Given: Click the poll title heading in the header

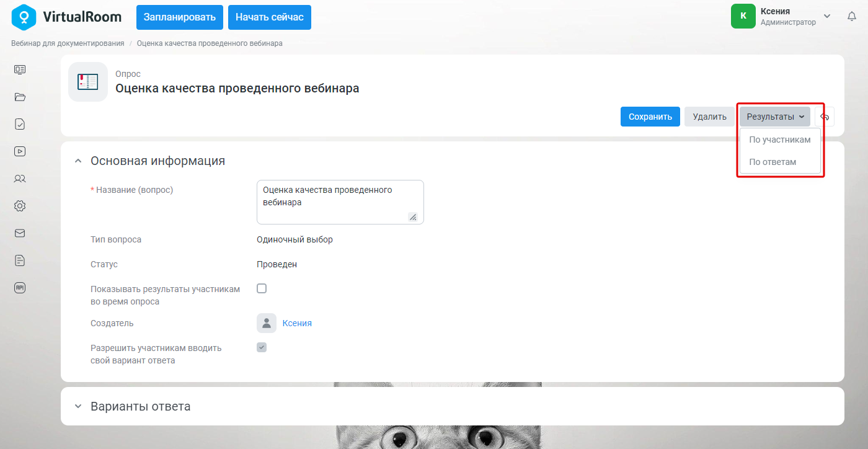Looking at the screenshot, I should coord(237,89).
